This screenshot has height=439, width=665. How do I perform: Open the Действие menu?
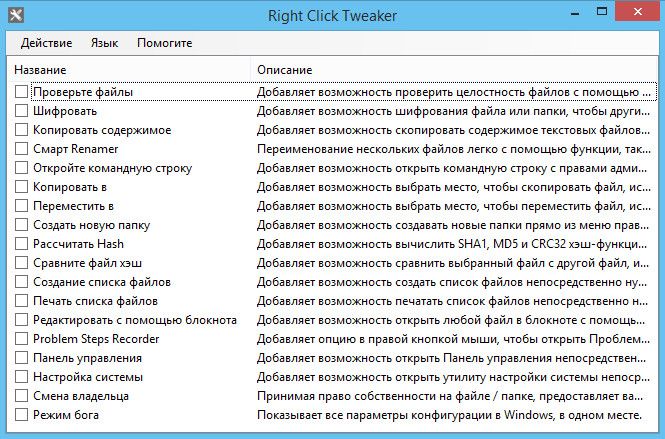tap(46, 43)
